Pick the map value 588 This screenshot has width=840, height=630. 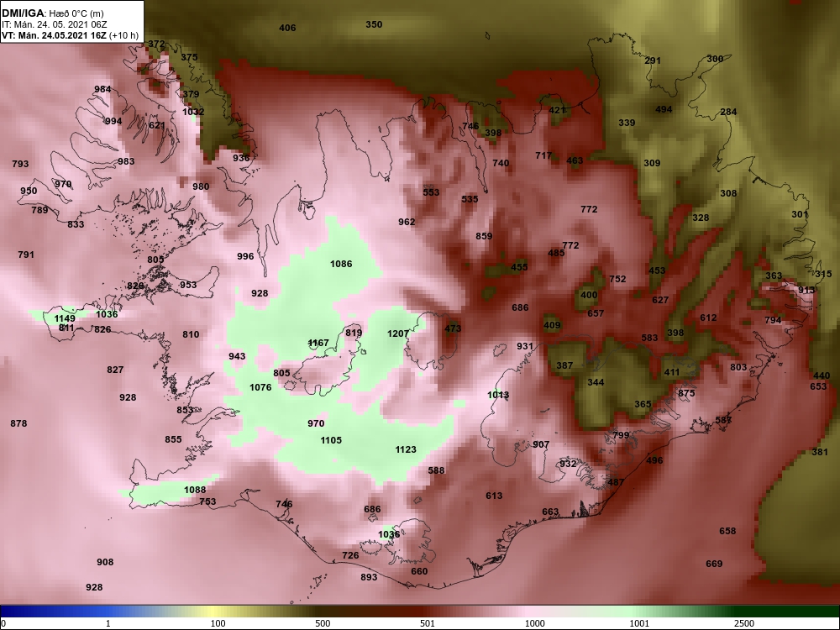coord(437,471)
